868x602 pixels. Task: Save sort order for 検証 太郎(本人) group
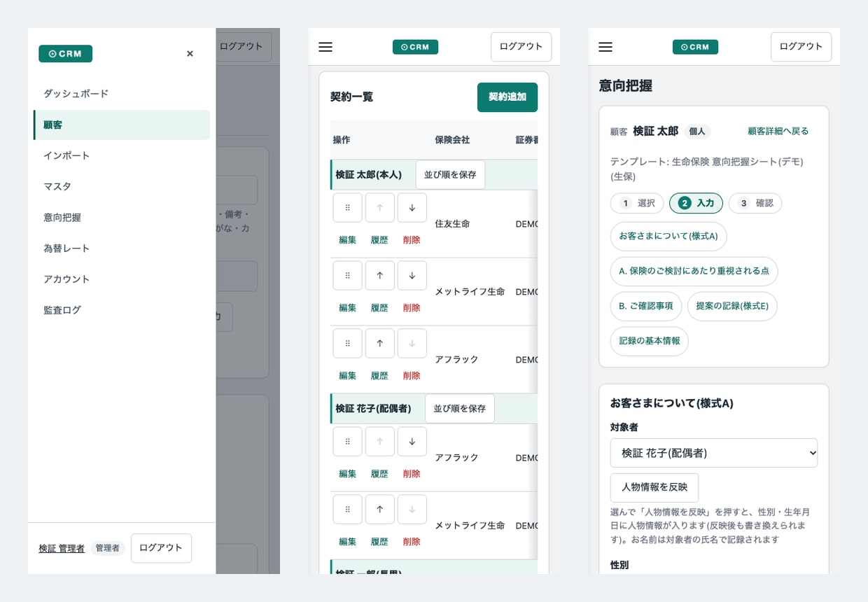click(x=450, y=175)
